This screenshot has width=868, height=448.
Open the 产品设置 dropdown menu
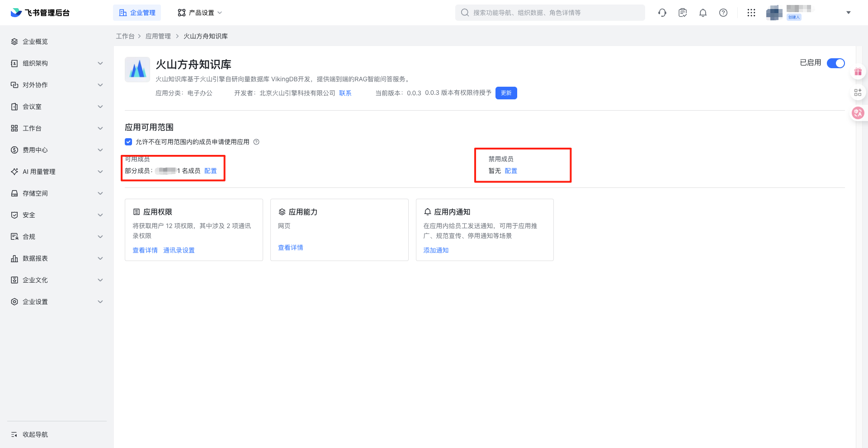pyautogui.click(x=200, y=13)
